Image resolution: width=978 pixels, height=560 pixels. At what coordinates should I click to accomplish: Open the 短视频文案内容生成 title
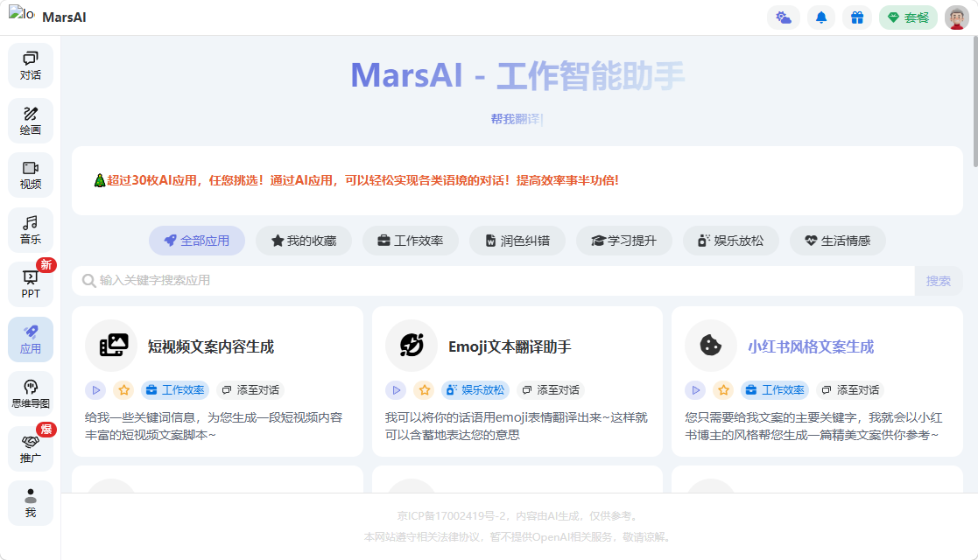click(211, 346)
